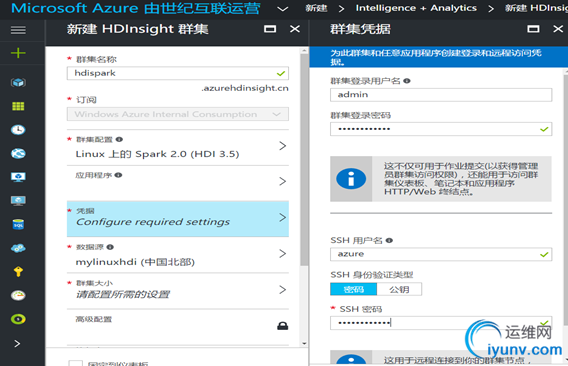Click Intelligence + Analytics breadcrumb
Image resolution: width=568 pixels, height=366 pixels.
tap(416, 8)
